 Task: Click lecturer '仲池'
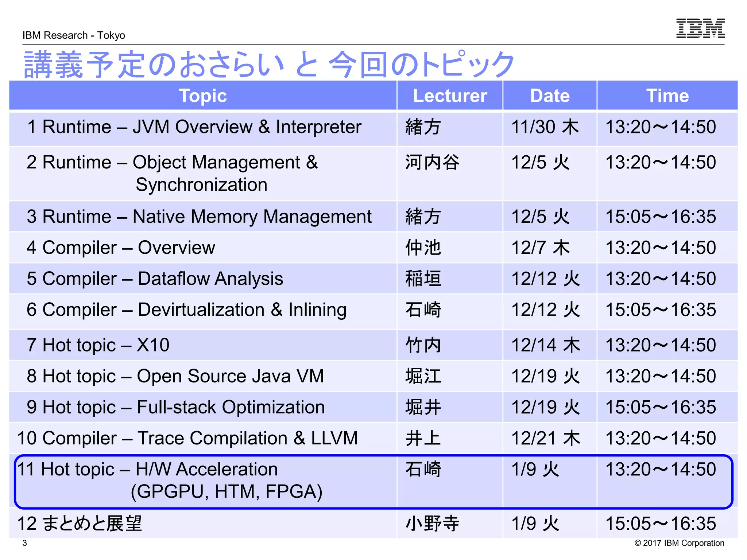pos(423,248)
